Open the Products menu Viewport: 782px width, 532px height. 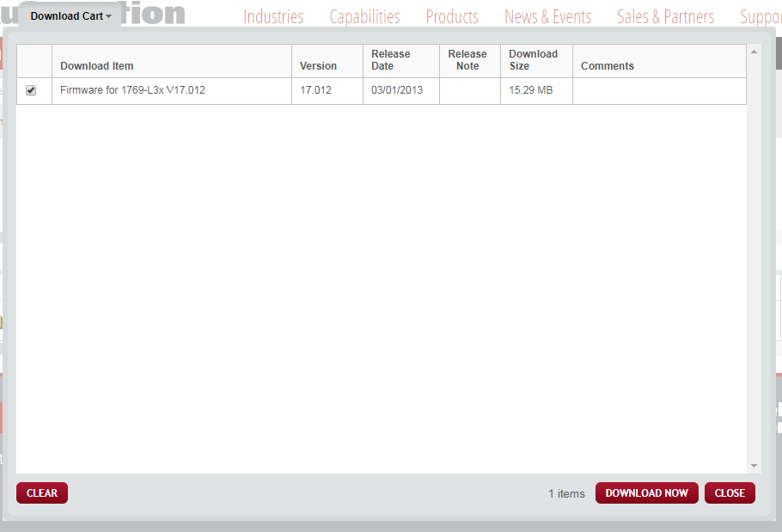coord(452,17)
